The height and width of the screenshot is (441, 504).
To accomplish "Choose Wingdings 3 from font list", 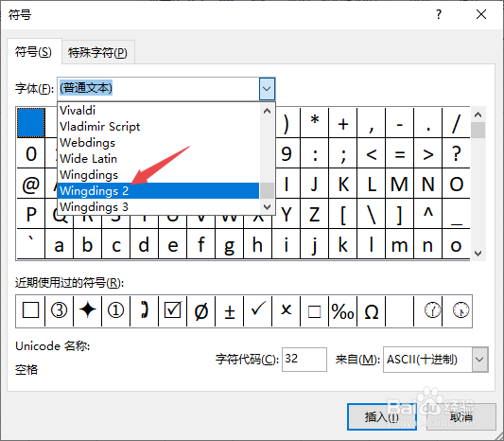I will pos(158,207).
